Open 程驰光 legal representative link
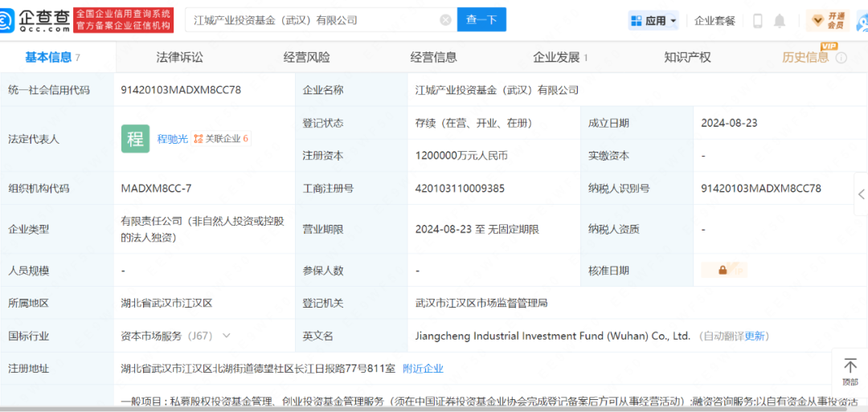This screenshot has width=868, height=412. tap(172, 139)
